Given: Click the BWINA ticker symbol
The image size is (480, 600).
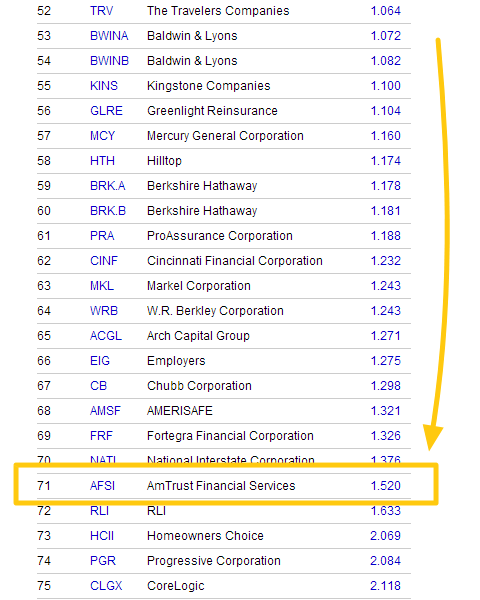Looking at the screenshot, I should tap(109, 36).
